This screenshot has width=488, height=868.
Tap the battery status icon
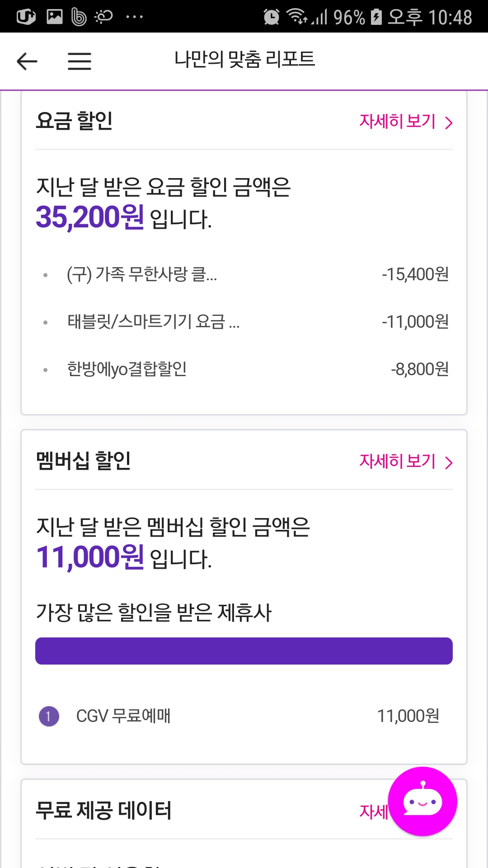tap(376, 17)
